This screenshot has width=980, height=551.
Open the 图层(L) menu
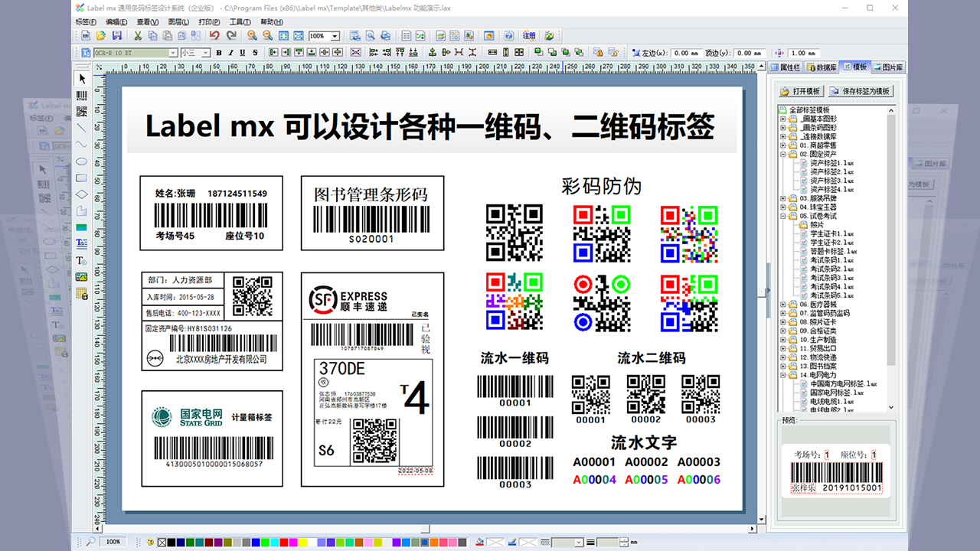point(178,22)
